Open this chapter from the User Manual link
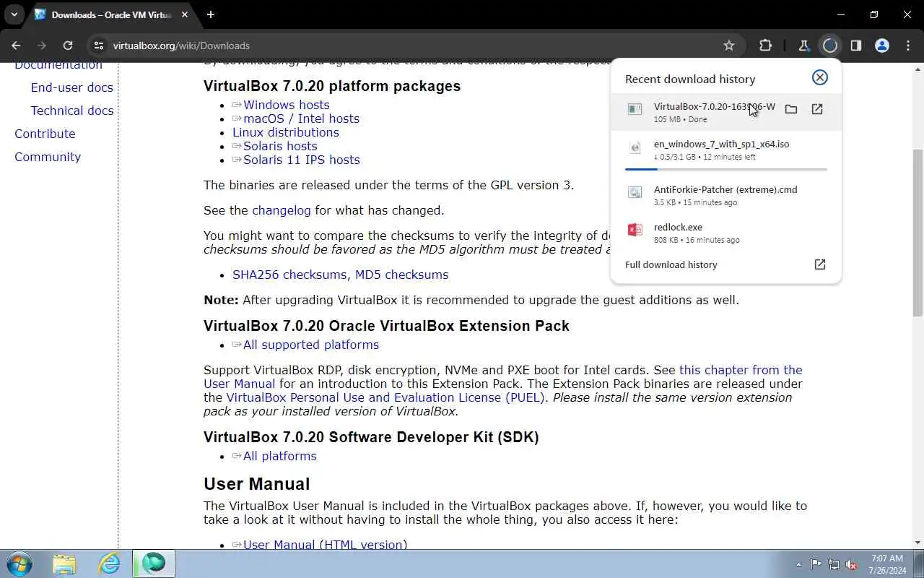The image size is (924, 578). 741,370
